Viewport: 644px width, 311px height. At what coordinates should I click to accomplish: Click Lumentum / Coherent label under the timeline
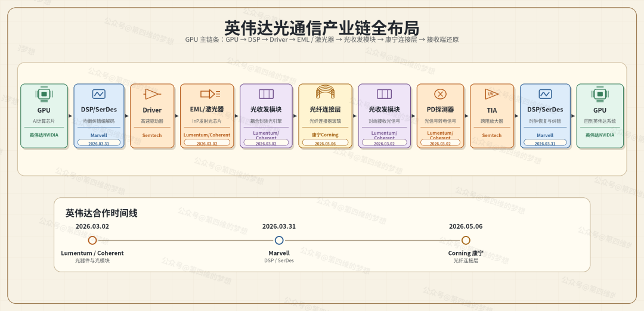click(92, 253)
